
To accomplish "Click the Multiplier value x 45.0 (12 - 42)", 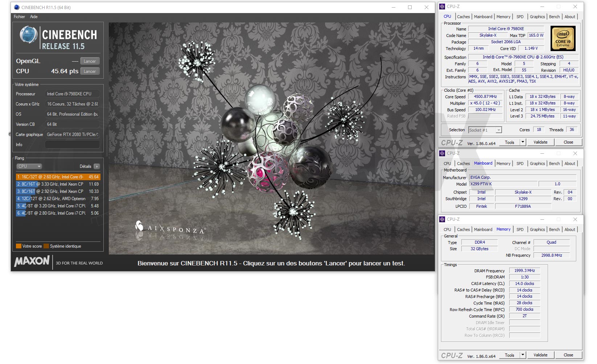I will [485, 103].
